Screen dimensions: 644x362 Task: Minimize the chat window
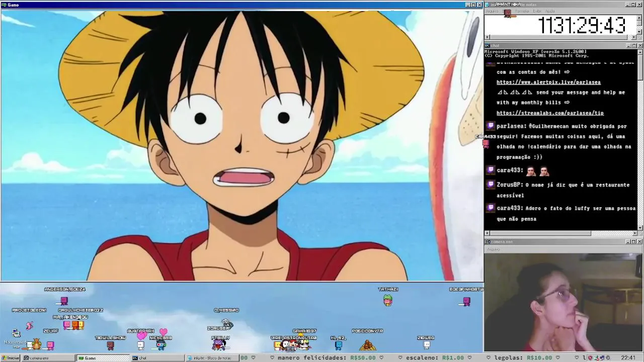click(628, 46)
